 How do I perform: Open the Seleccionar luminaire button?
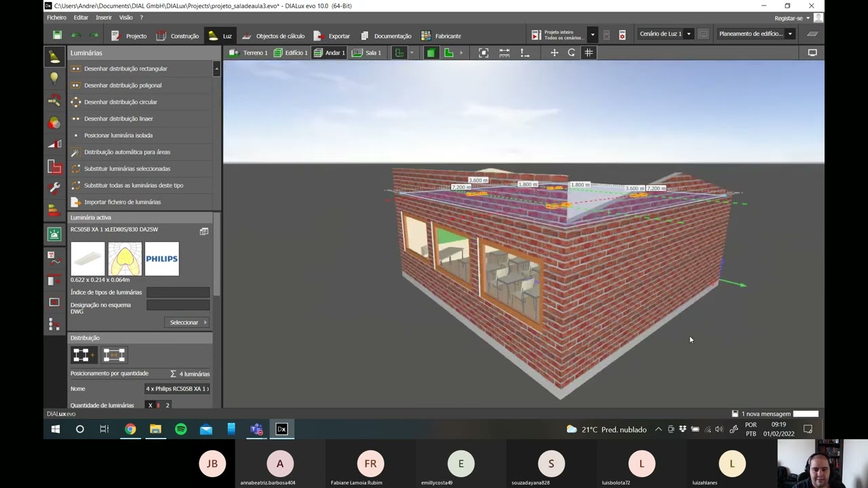click(x=188, y=323)
